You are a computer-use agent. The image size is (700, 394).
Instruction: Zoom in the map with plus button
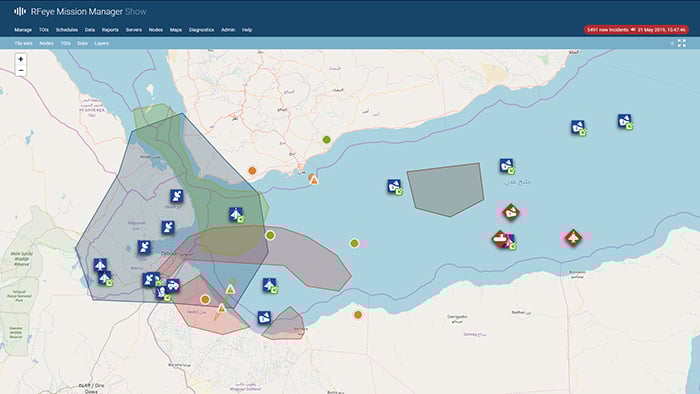click(21, 59)
